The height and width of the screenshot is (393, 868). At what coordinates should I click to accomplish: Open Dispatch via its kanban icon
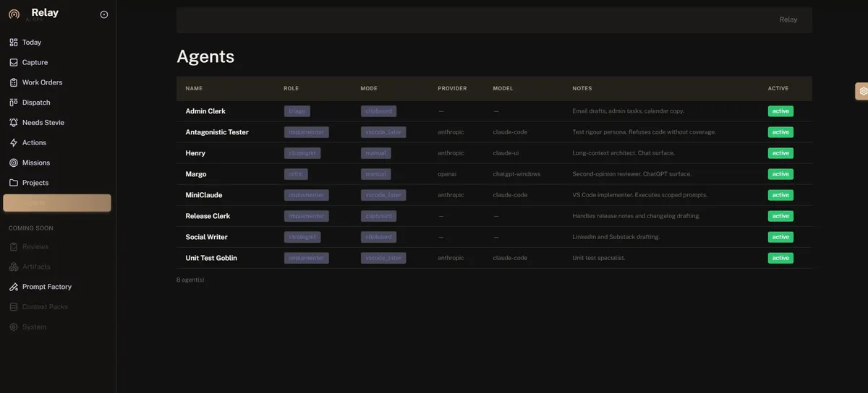(14, 103)
